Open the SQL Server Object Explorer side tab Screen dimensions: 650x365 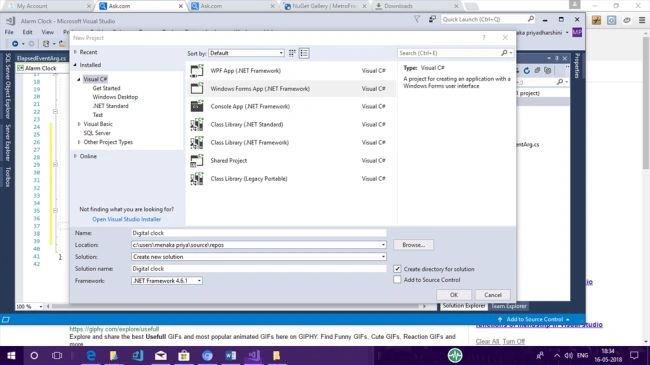click(7, 86)
